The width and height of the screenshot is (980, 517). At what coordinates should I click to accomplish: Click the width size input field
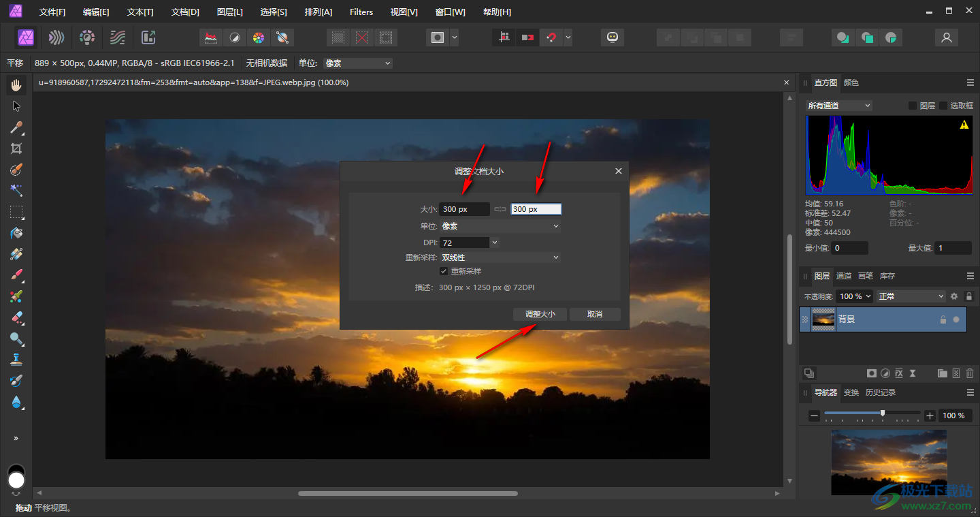(x=464, y=209)
